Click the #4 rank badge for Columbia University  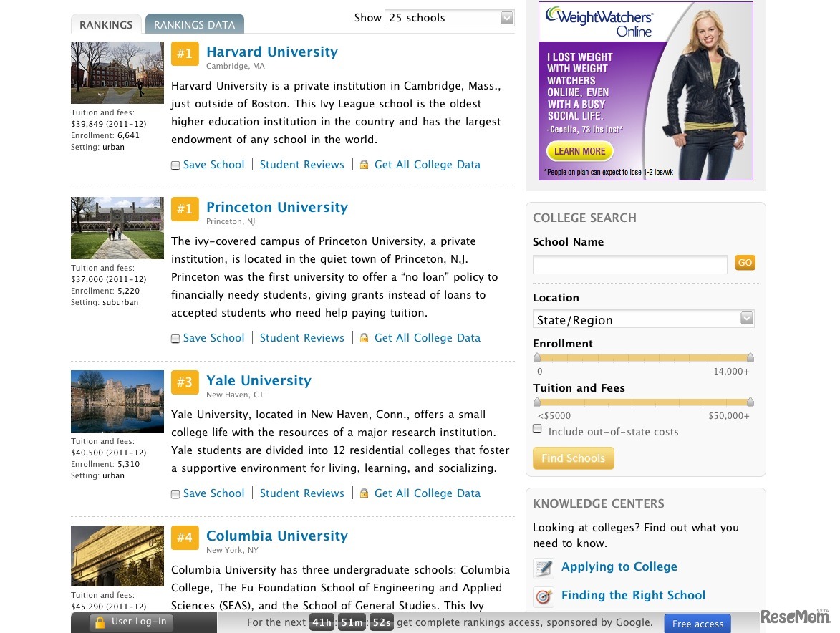(x=185, y=536)
